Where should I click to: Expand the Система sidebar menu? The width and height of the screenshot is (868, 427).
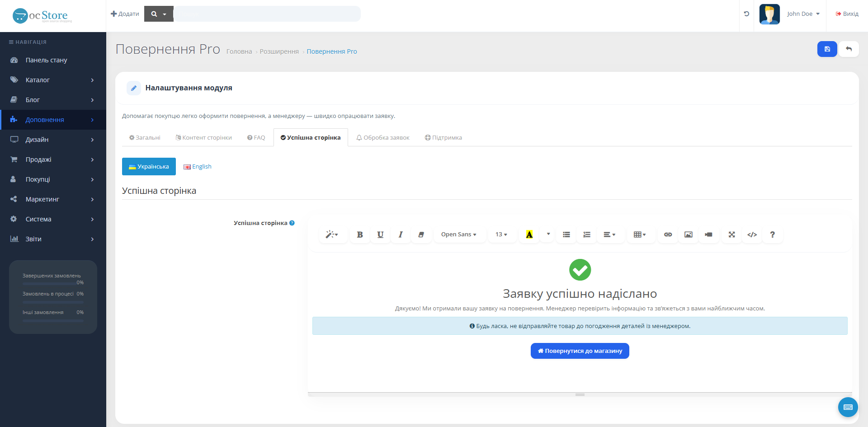53,219
